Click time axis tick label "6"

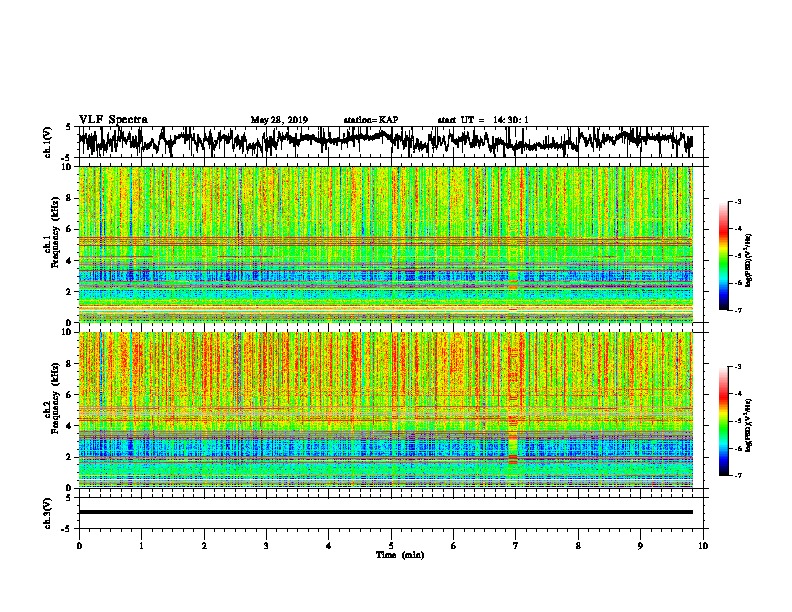(x=454, y=546)
